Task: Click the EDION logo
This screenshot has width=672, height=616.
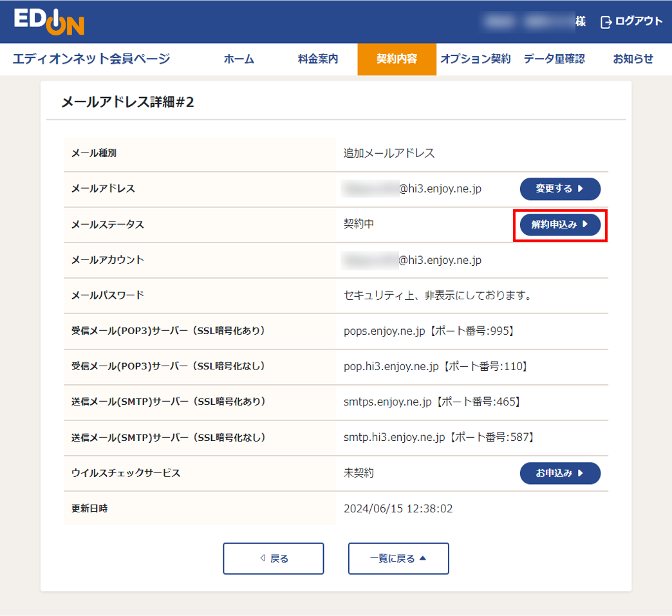Action: point(49,22)
